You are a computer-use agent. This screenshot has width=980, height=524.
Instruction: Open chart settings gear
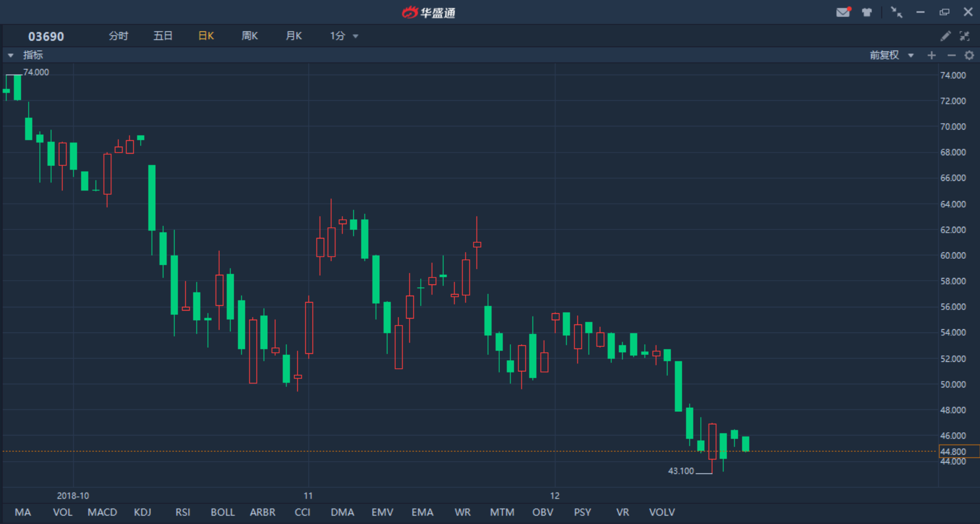click(969, 55)
